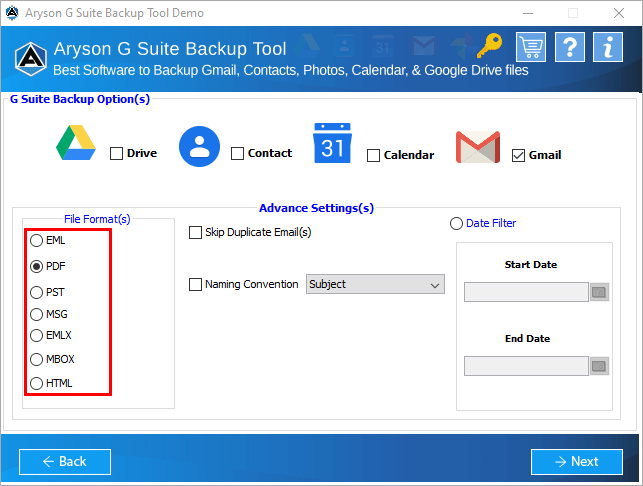The height and width of the screenshot is (486, 643).
Task: Click the Gmail envelope icon
Action: coord(478,147)
